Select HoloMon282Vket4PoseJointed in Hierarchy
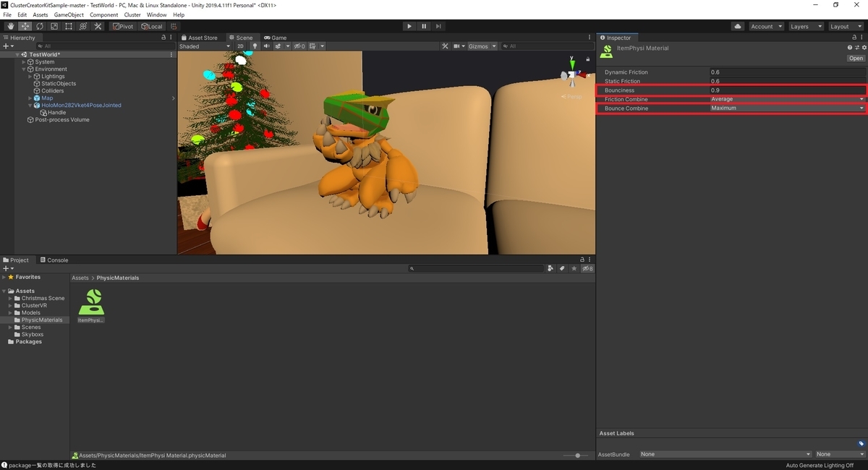The width and height of the screenshot is (868, 470). coord(81,106)
